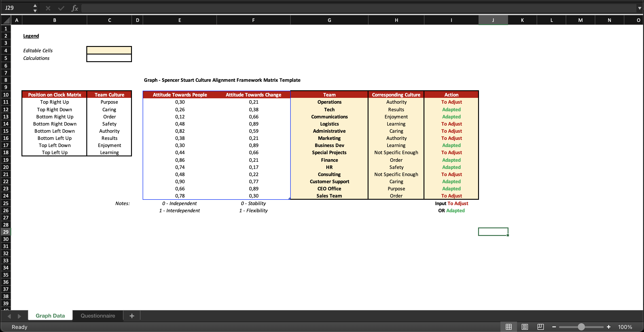Image resolution: width=644 pixels, height=332 pixels.
Task: Select the Operations team cell
Action: pos(329,102)
